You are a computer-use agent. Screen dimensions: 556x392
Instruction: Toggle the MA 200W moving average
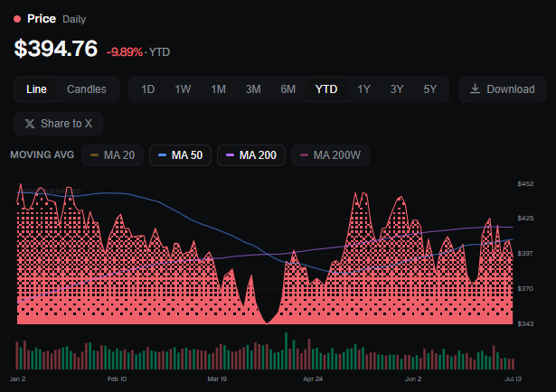pyautogui.click(x=330, y=155)
